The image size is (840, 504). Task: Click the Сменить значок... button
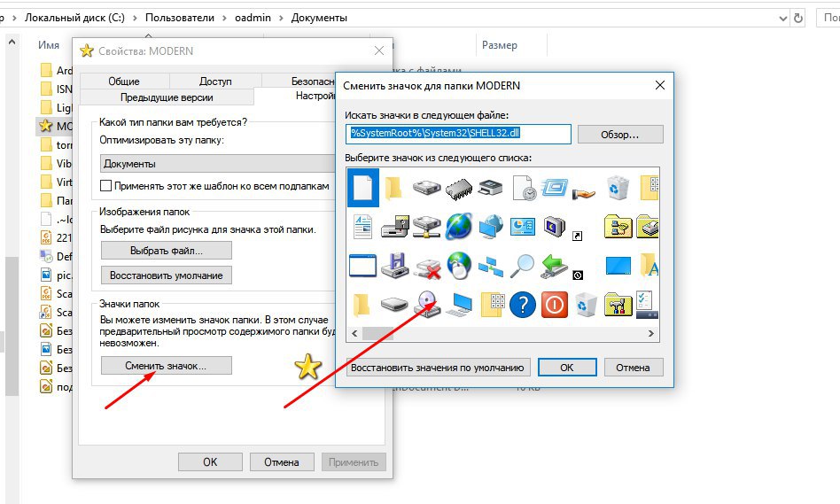tap(166, 366)
